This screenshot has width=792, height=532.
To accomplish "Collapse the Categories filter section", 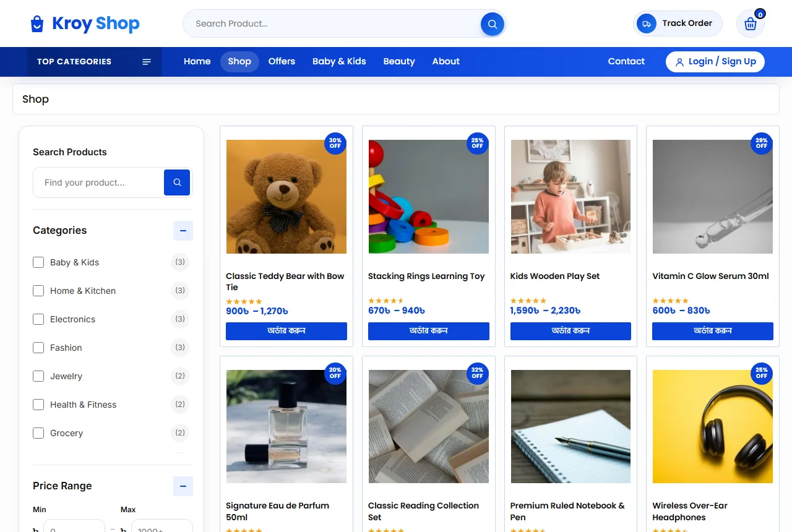I will [x=183, y=231].
